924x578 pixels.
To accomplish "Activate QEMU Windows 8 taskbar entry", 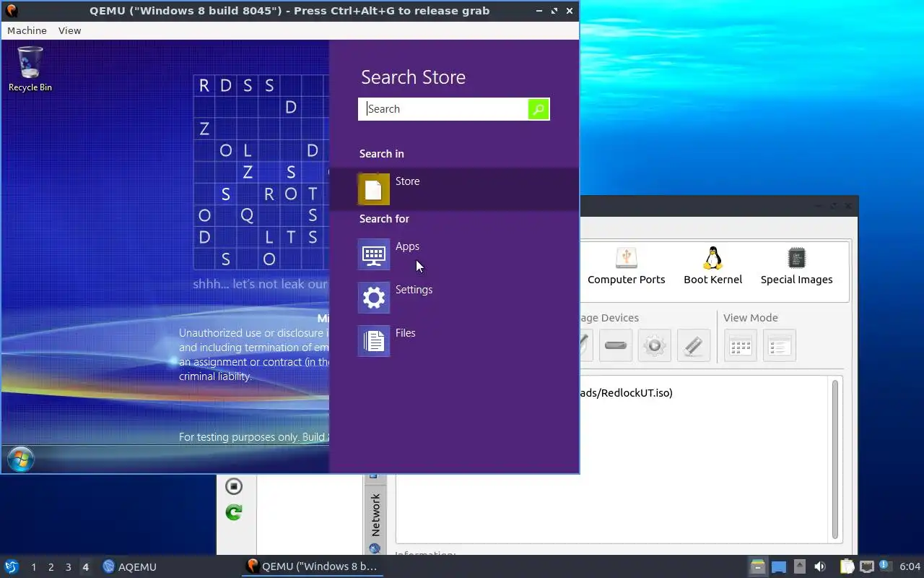I will coord(312,566).
